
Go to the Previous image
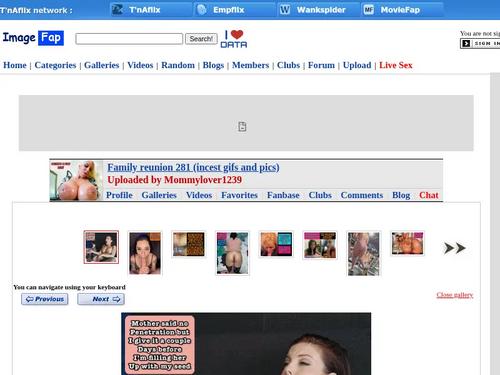45,299
